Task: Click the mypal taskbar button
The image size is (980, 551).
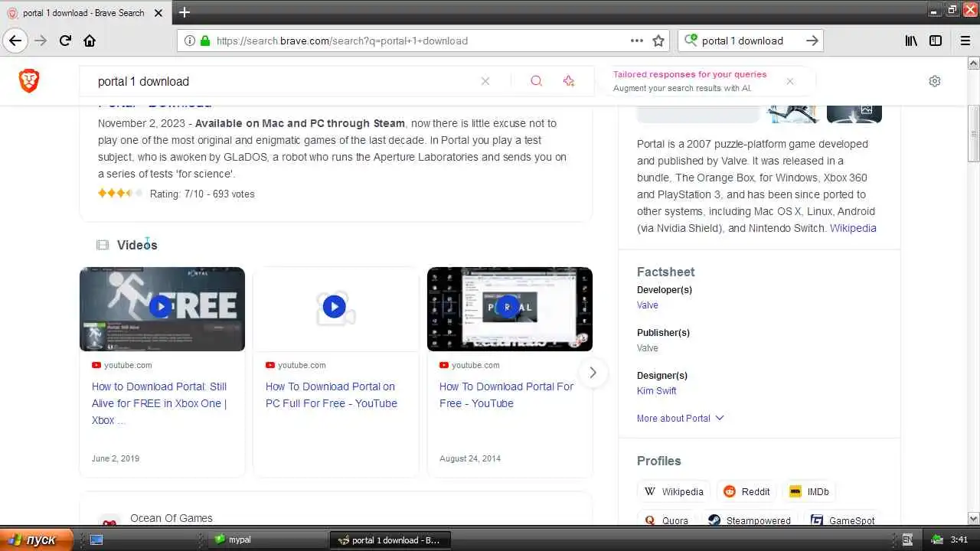Action: tap(266, 540)
